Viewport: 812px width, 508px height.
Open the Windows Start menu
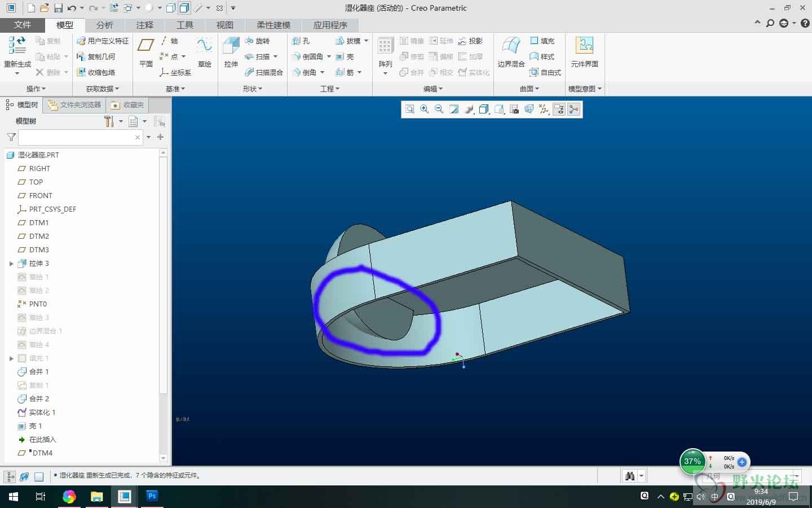(x=13, y=497)
